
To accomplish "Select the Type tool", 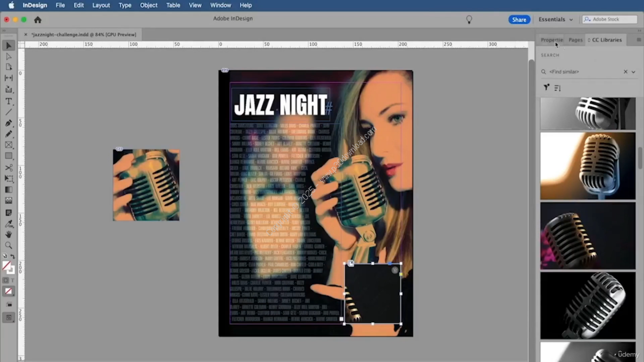I will click(9, 101).
